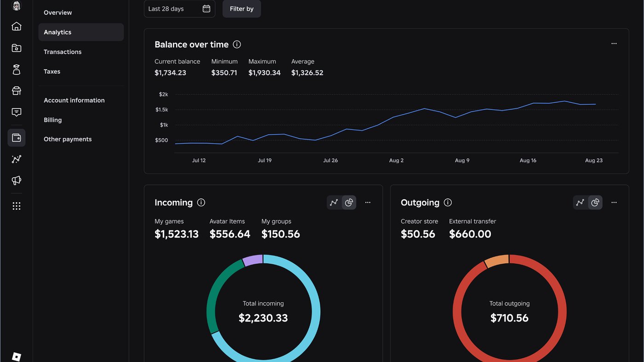Open the Store icon in sidebar
The height and width of the screenshot is (362, 644).
(x=17, y=90)
